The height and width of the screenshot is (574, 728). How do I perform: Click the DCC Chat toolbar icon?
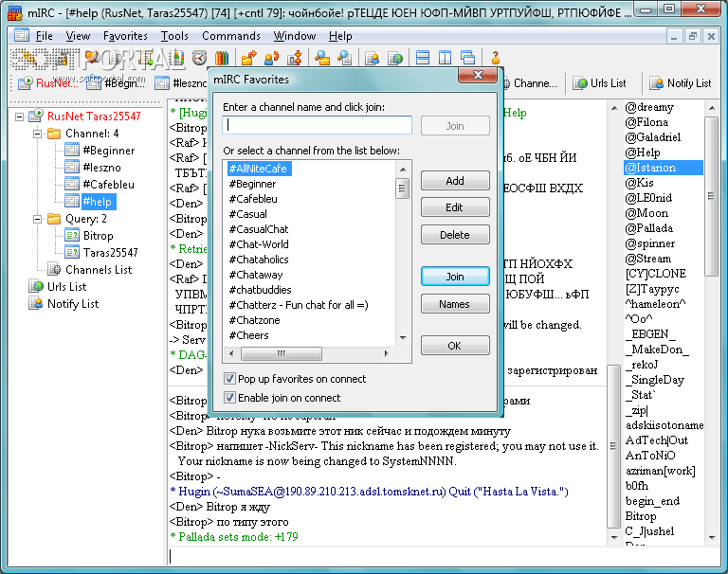(x=272, y=58)
